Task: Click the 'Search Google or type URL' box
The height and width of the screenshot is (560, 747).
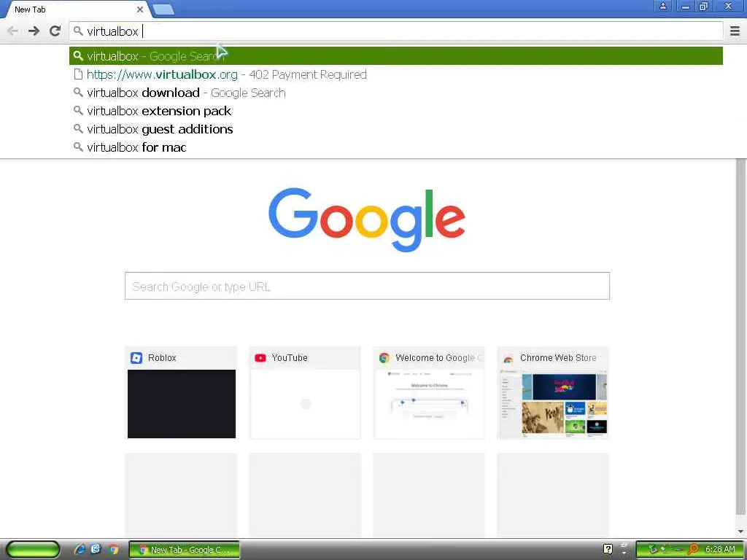Action: pos(367,286)
